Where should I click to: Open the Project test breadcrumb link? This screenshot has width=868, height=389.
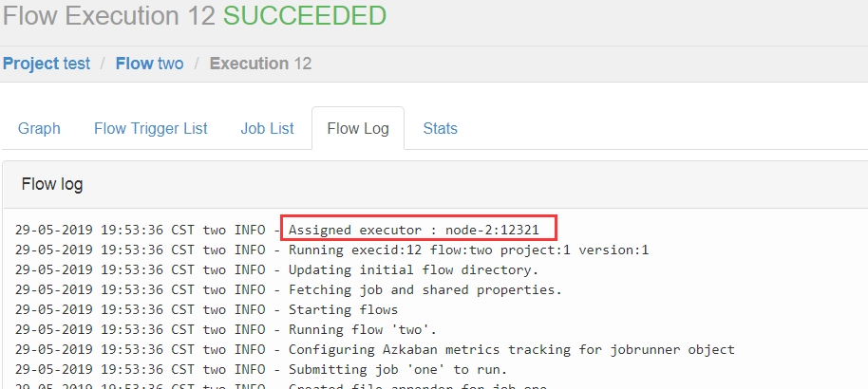click(x=47, y=64)
